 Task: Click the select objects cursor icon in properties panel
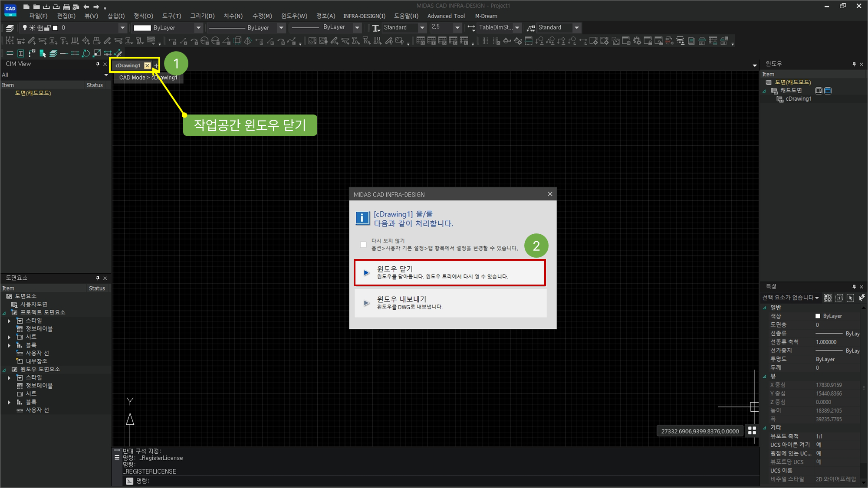(x=851, y=298)
